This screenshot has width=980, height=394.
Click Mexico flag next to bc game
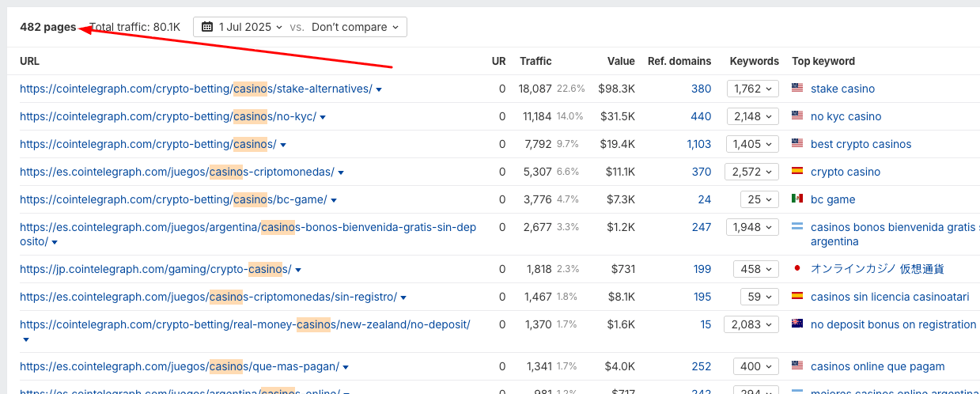click(x=797, y=199)
